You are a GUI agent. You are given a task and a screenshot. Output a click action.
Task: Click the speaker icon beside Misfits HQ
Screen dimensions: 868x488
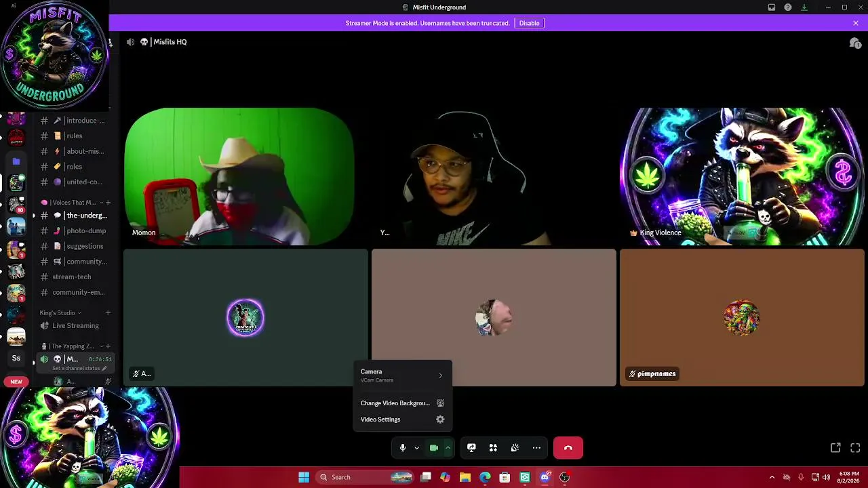pyautogui.click(x=130, y=42)
